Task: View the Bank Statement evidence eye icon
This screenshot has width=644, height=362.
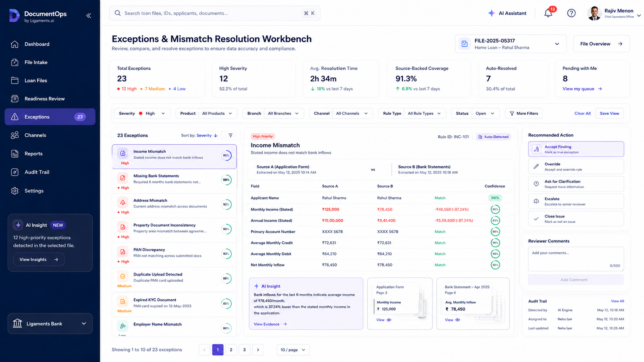Action: click(x=458, y=320)
